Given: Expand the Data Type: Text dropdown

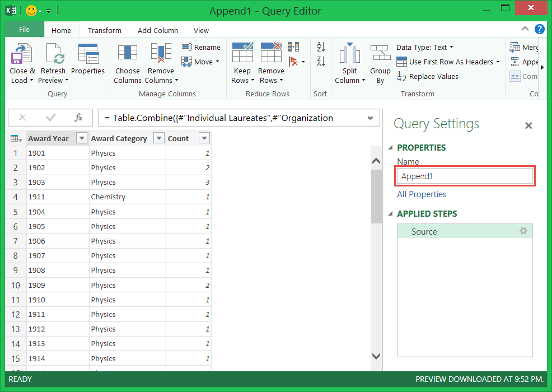Looking at the screenshot, I should 425,48.
